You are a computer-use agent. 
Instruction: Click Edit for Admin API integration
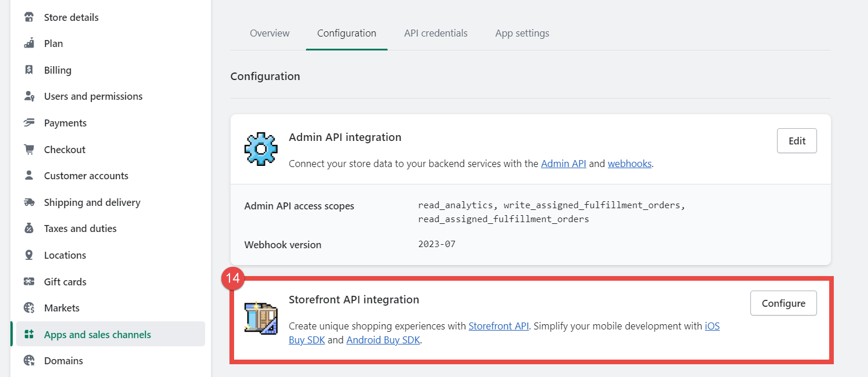[797, 141]
